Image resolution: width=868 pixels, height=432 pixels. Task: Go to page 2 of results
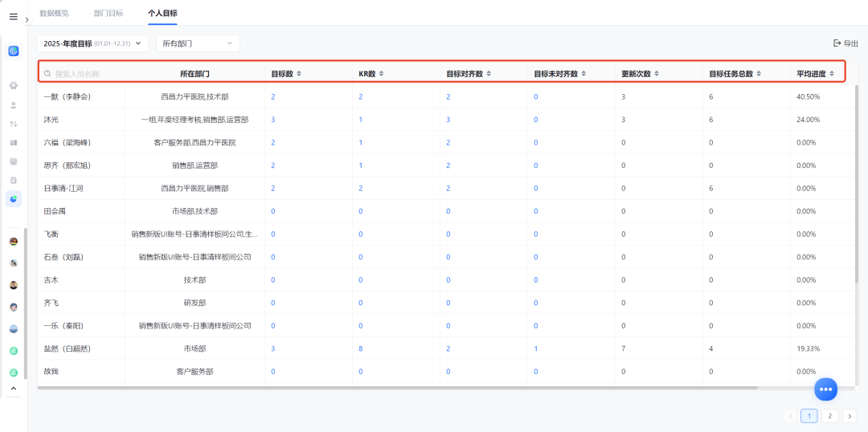829,416
